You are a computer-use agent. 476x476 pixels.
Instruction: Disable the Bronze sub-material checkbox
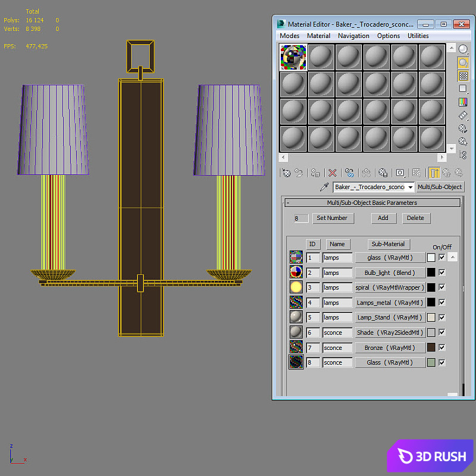pos(442,347)
